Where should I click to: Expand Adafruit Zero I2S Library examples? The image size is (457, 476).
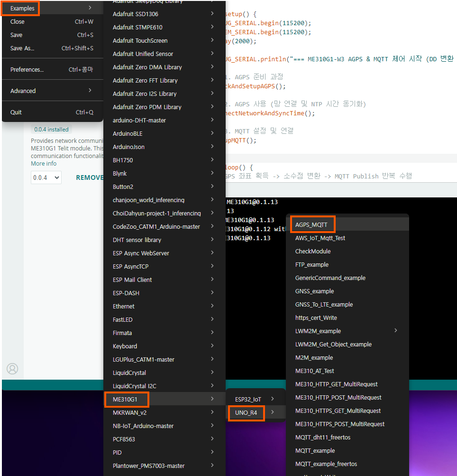pos(165,94)
